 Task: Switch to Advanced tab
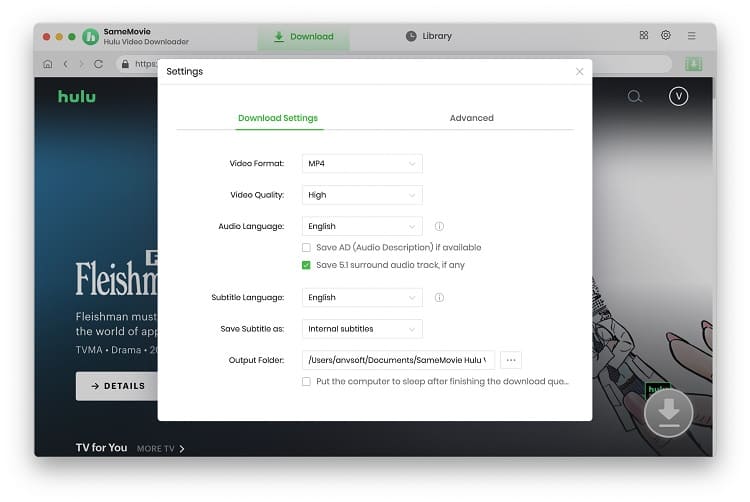point(472,118)
